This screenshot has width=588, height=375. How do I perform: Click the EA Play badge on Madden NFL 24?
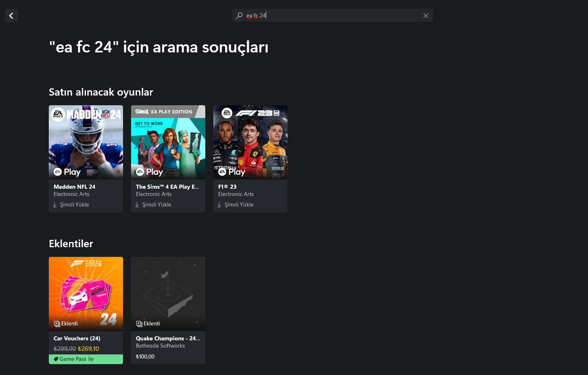pyautogui.click(x=67, y=172)
